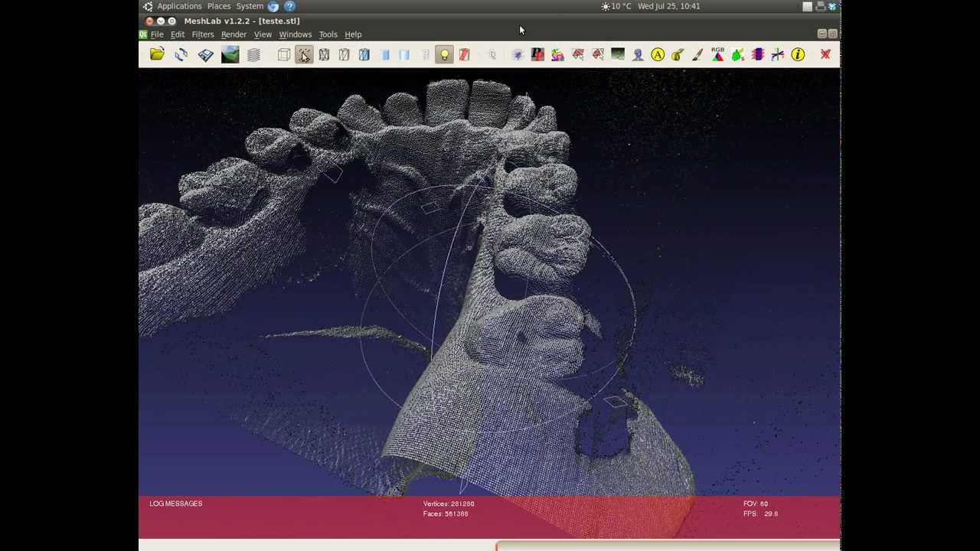Open the System menu in the top panel
The height and width of the screenshot is (551, 980).
(x=250, y=6)
